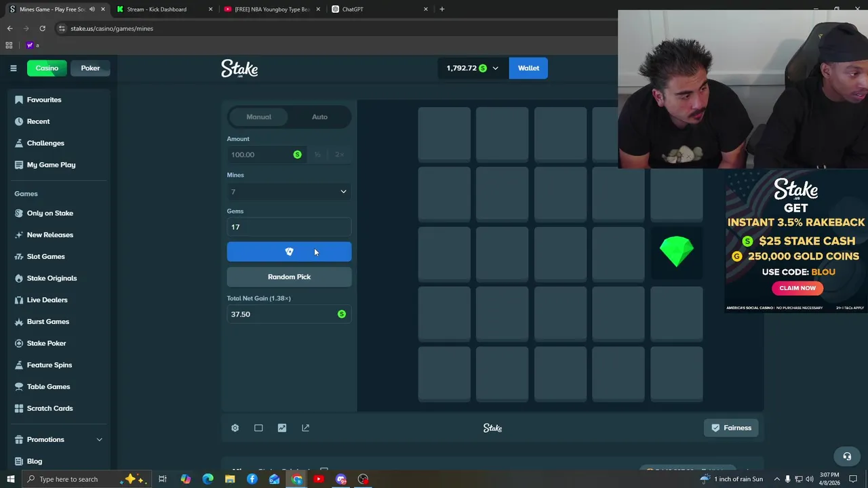Open YouTube app on taskbar

pos(319,479)
